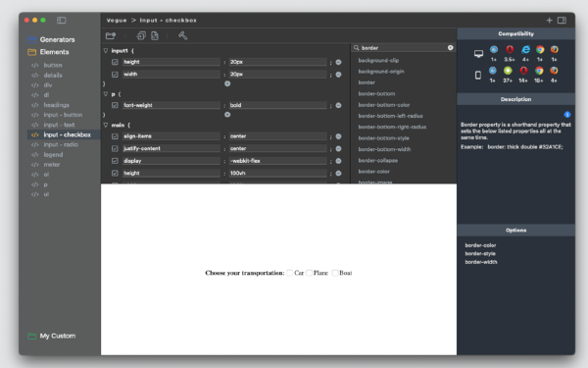
Task: Toggle the right inspector panel icon
Action: [562, 21]
